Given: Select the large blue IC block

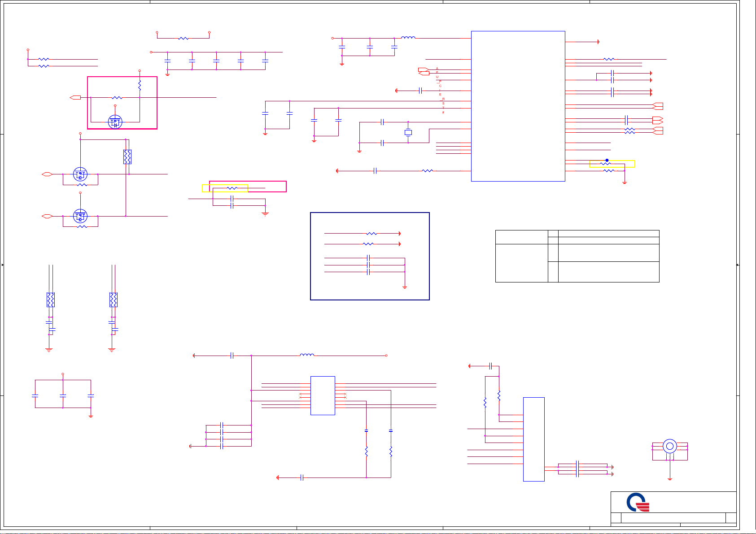Looking at the screenshot, I should 518,106.
